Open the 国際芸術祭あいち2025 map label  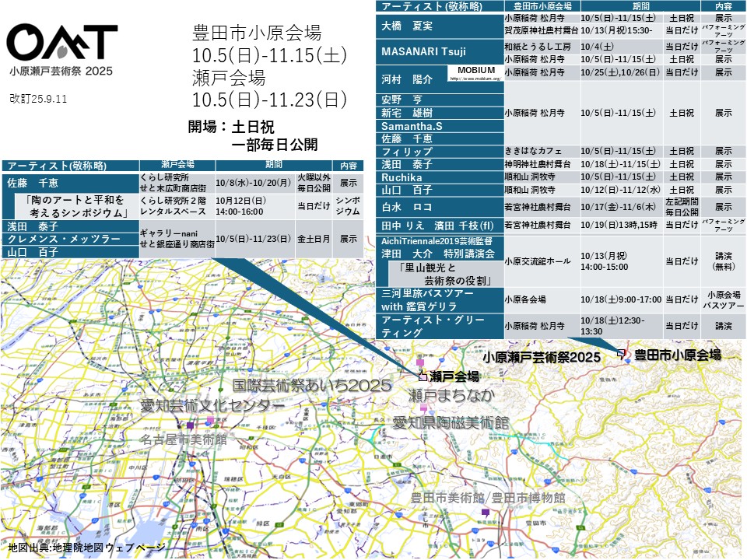(x=311, y=386)
